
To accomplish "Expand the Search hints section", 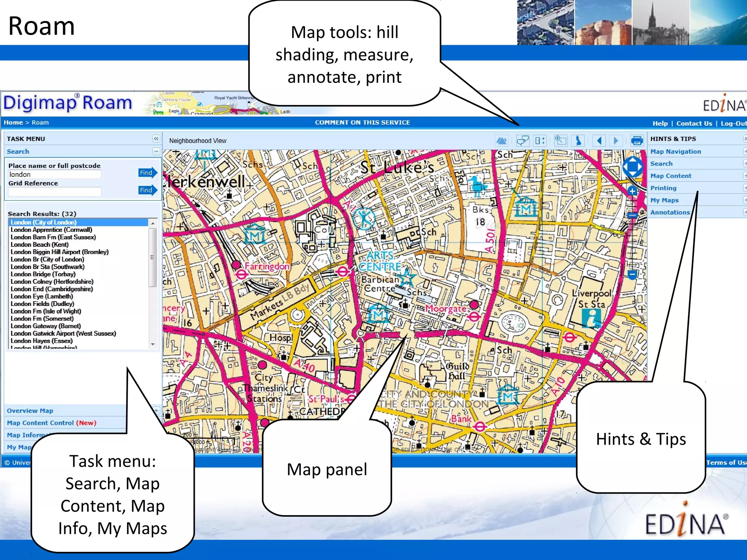I will (745, 164).
